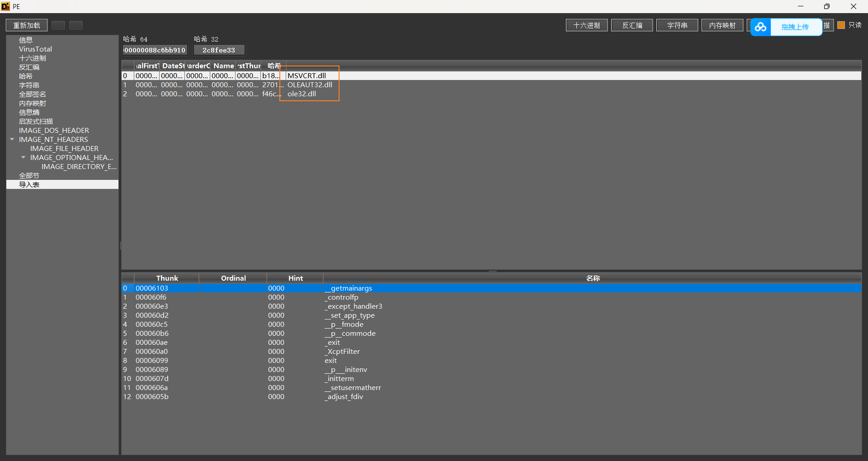Select the __setusermatherr function row

tap(491, 387)
